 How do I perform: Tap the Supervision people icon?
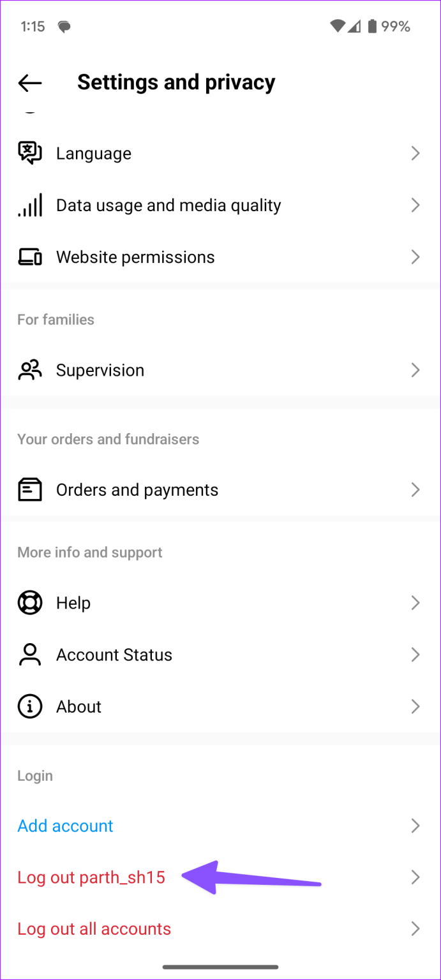[30, 370]
